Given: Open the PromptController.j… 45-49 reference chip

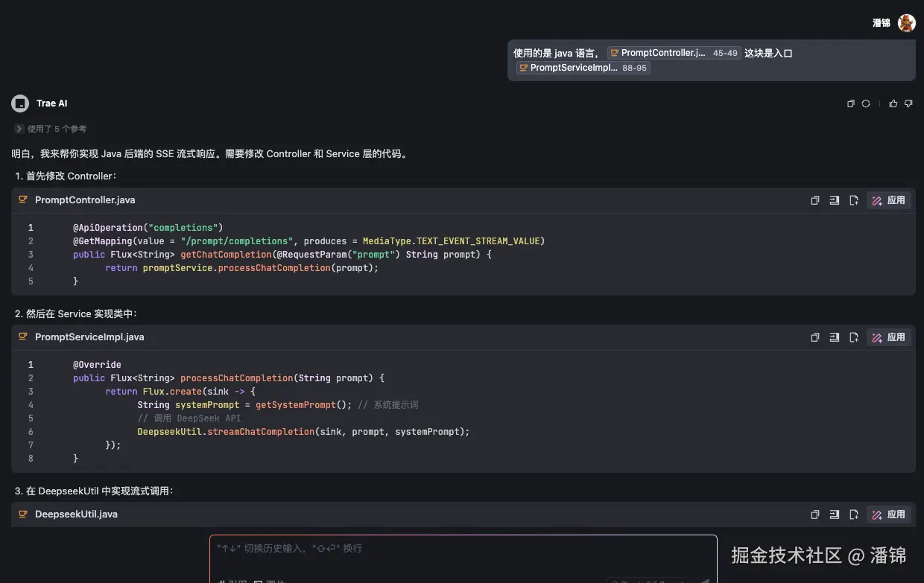Looking at the screenshot, I should point(674,53).
